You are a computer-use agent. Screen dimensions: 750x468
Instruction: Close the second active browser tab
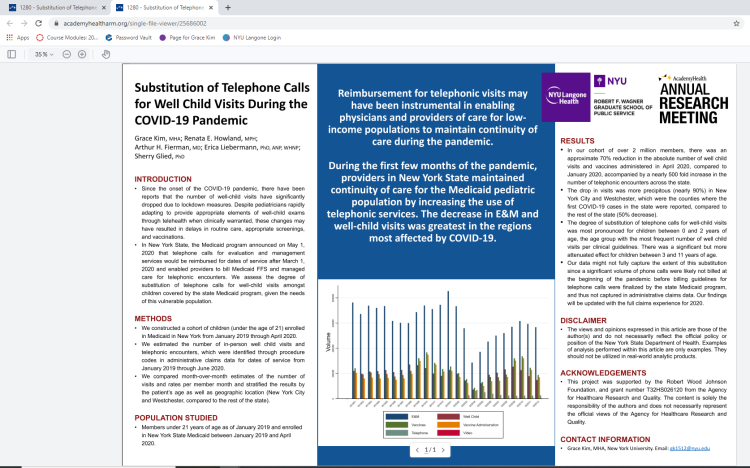click(x=211, y=7)
